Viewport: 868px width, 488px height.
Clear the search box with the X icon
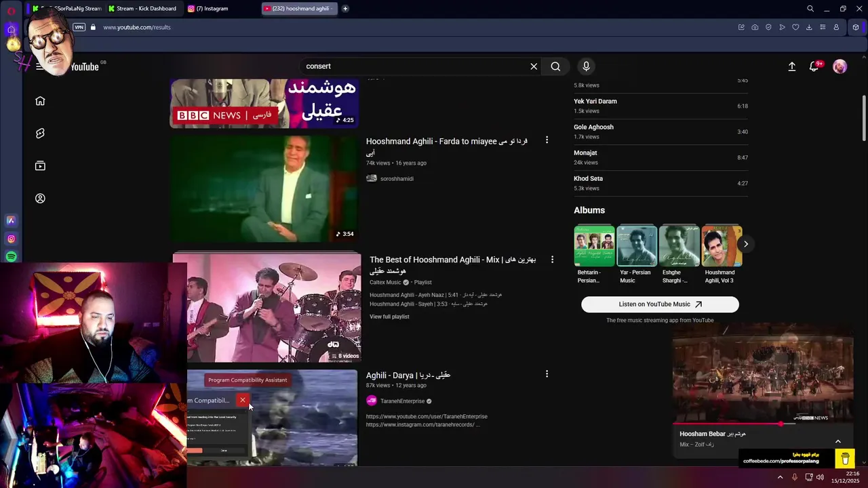click(x=534, y=66)
